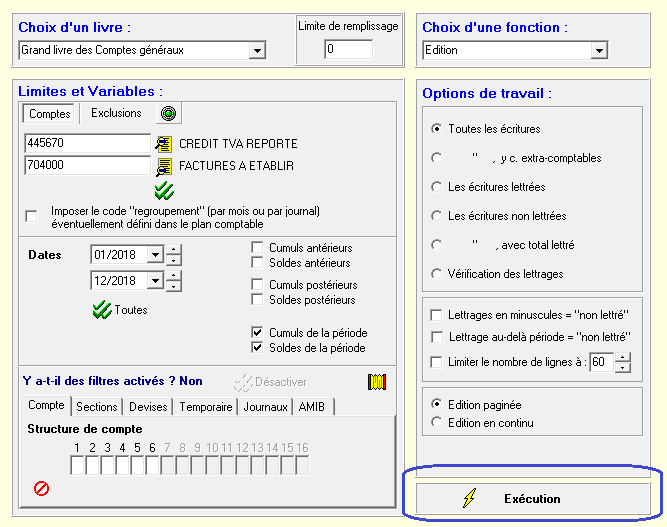The width and height of the screenshot is (667, 527).
Task: Click the 'Limite de remplissage' input field
Action: click(348, 49)
